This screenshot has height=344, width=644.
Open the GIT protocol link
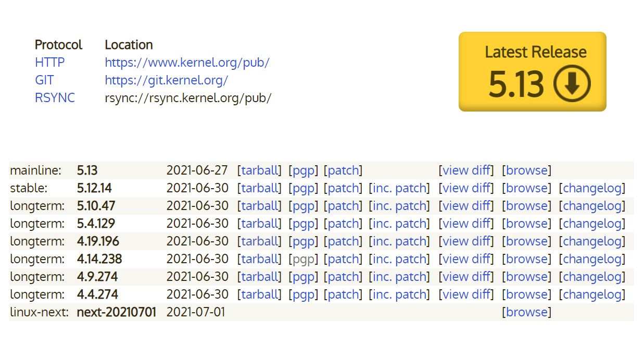44,80
